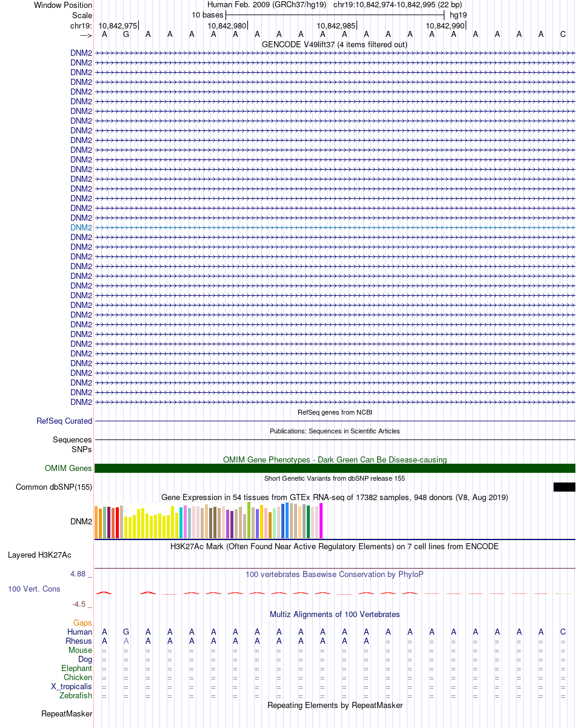The image size is (576, 728).
Task: Open the RefSeq Curated track label
Action: click(x=64, y=421)
